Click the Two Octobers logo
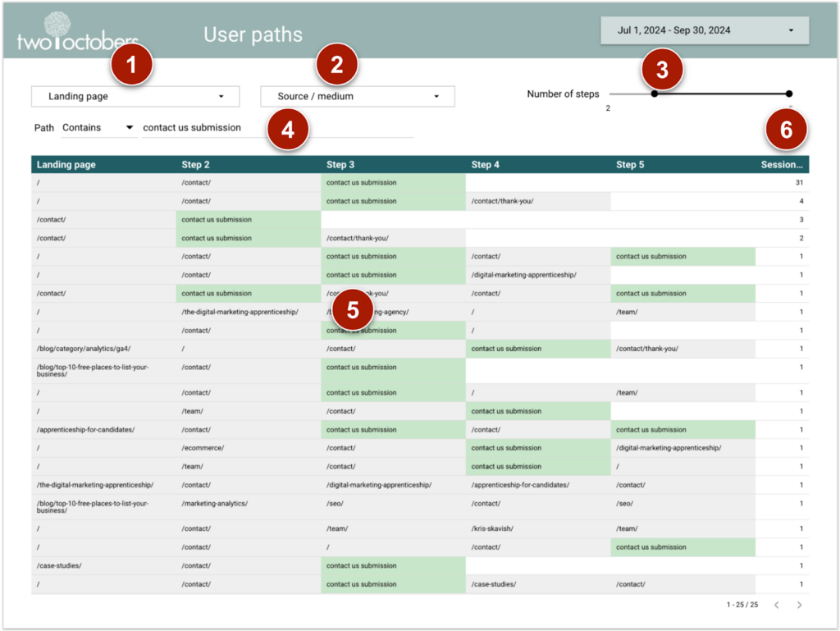Image resolution: width=840 pixels, height=631 pixels. coord(78,32)
